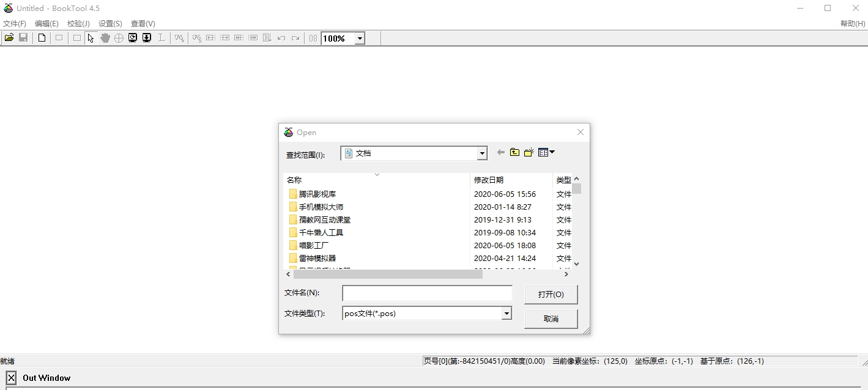This screenshot has height=390, width=868.
Task: Click the Save toolbar icon
Action: (23, 38)
